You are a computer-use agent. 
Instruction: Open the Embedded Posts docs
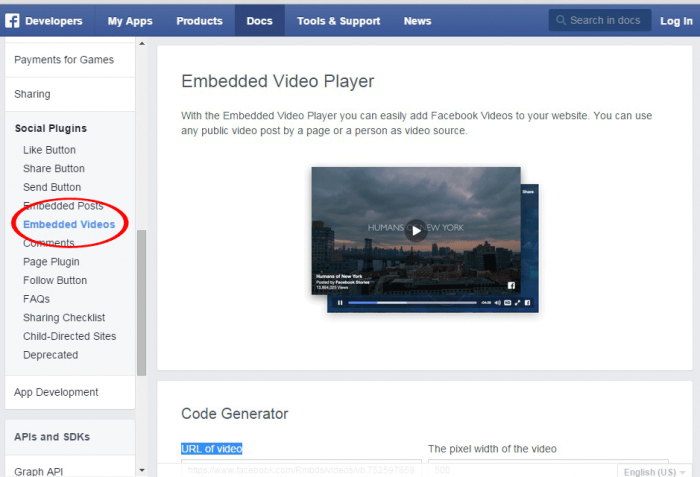[x=63, y=206]
